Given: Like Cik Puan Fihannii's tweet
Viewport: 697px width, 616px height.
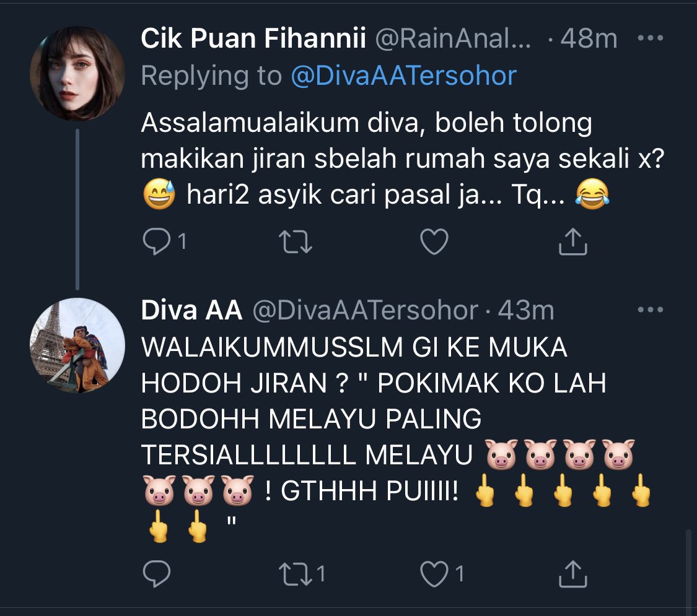Looking at the screenshot, I should click(x=434, y=241).
